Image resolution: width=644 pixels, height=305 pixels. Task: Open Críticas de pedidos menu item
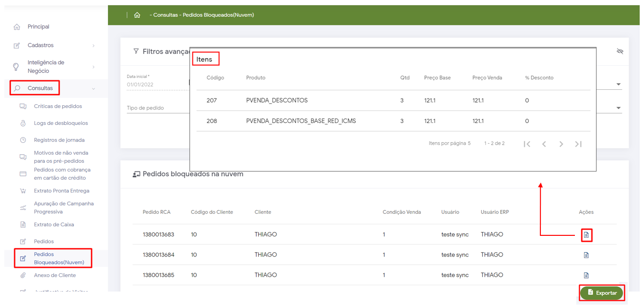[x=58, y=106]
